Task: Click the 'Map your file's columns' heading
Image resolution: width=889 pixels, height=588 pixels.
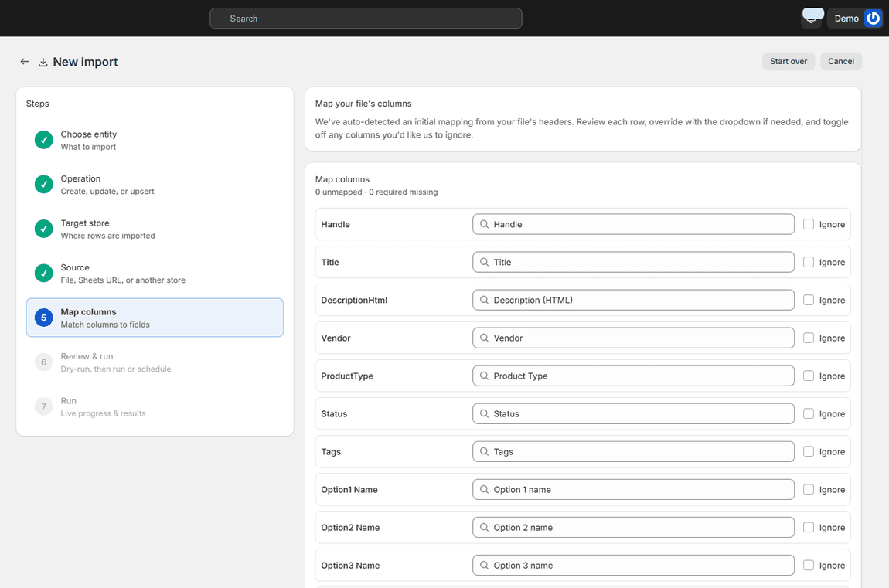Action: (363, 104)
